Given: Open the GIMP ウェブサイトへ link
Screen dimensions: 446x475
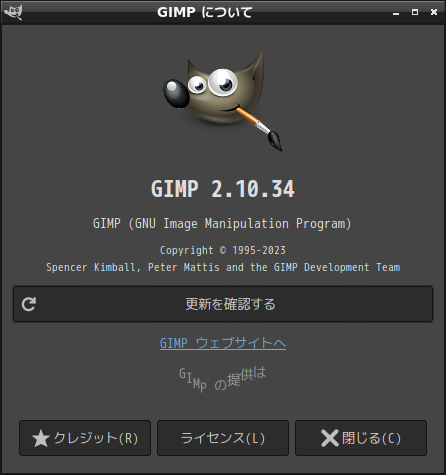Looking at the screenshot, I should tap(223, 343).
